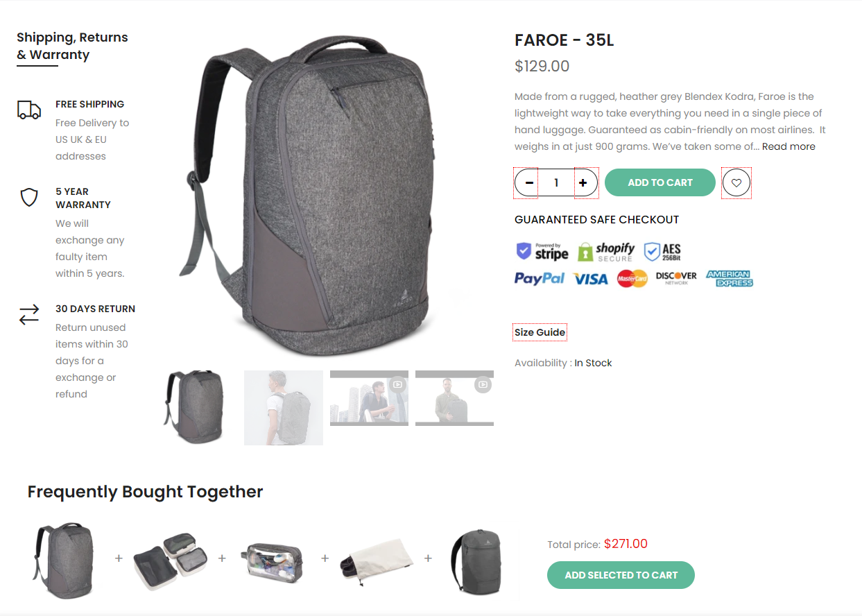Viewport: 862px width, 616px height.
Task: Expand description with Read more
Action: [x=788, y=146]
